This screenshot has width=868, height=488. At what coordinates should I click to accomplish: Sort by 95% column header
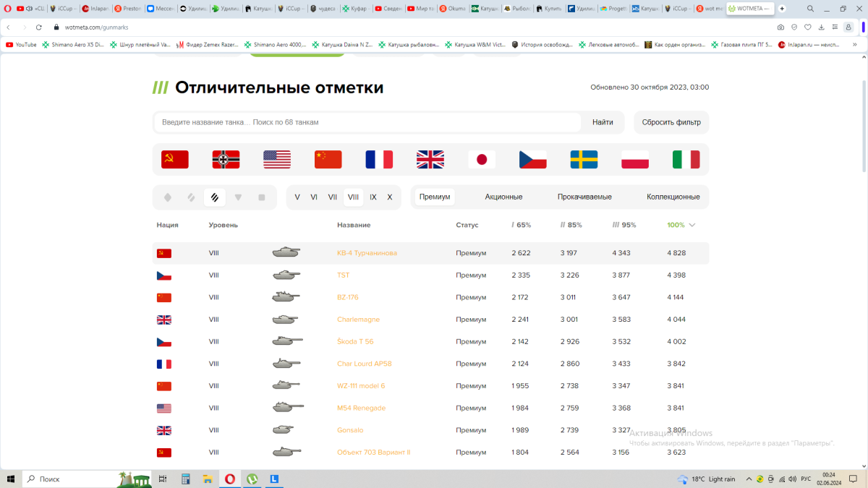click(624, 225)
